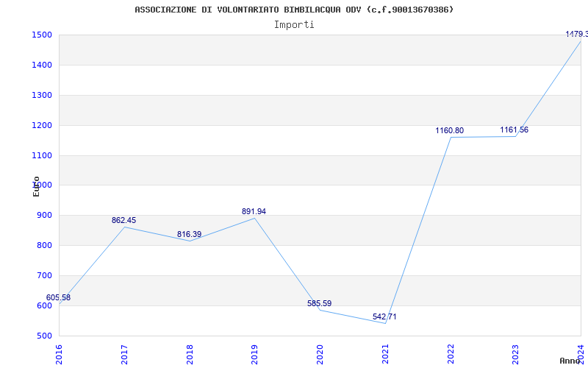The height and width of the screenshot is (368, 588).
Task: Click the Importi subtitle
Action: [294, 25]
